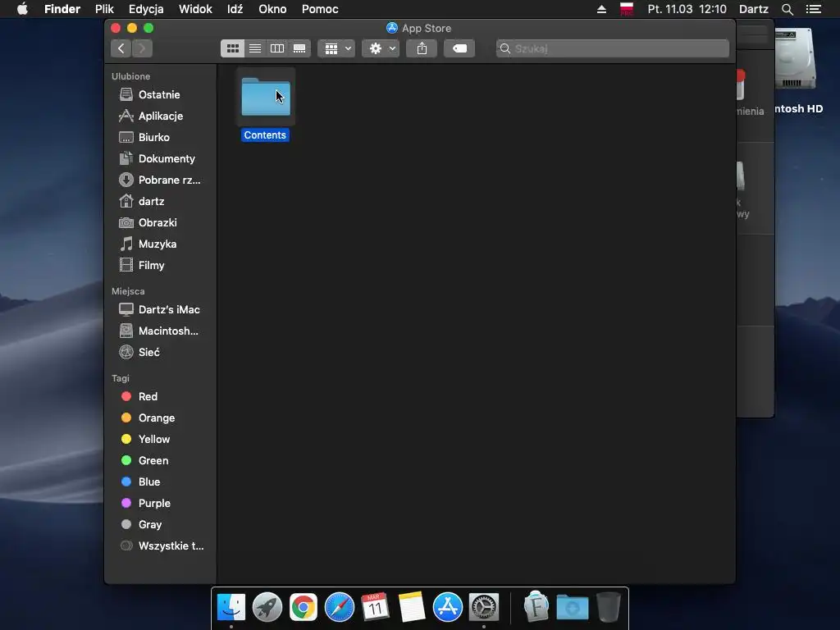Open Finder from the Dock

pos(231,607)
